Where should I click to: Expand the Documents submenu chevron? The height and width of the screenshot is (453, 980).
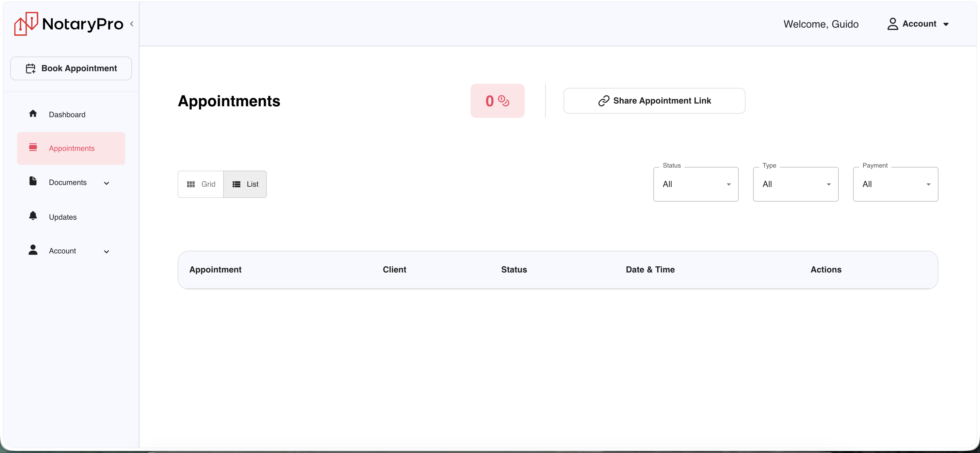[107, 183]
